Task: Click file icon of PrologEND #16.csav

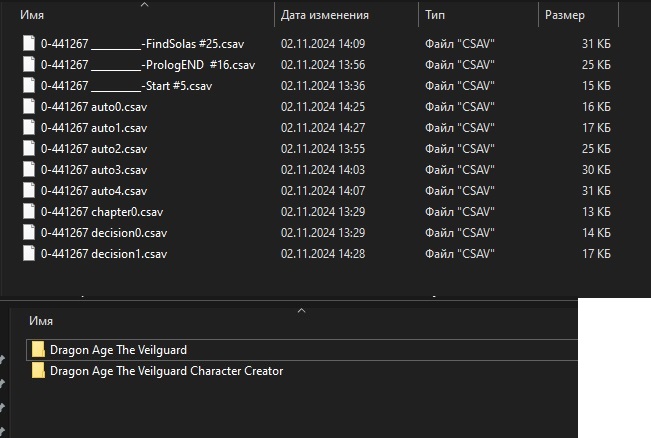Action: 29,64
